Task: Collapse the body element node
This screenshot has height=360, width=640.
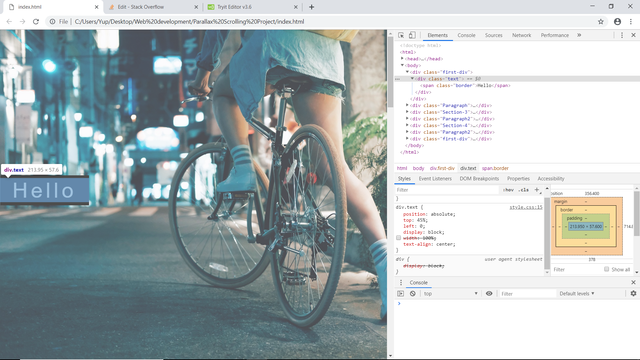Action: [402, 65]
